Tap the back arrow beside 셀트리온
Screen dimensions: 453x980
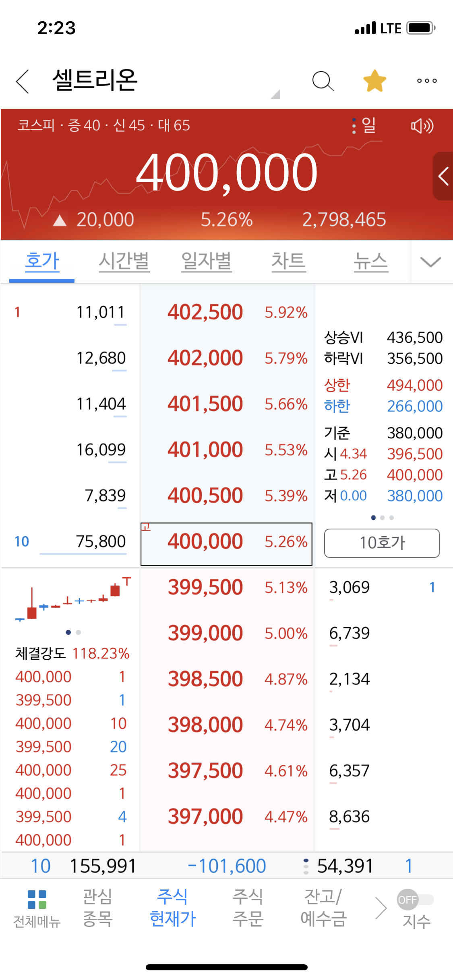tap(23, 81)
